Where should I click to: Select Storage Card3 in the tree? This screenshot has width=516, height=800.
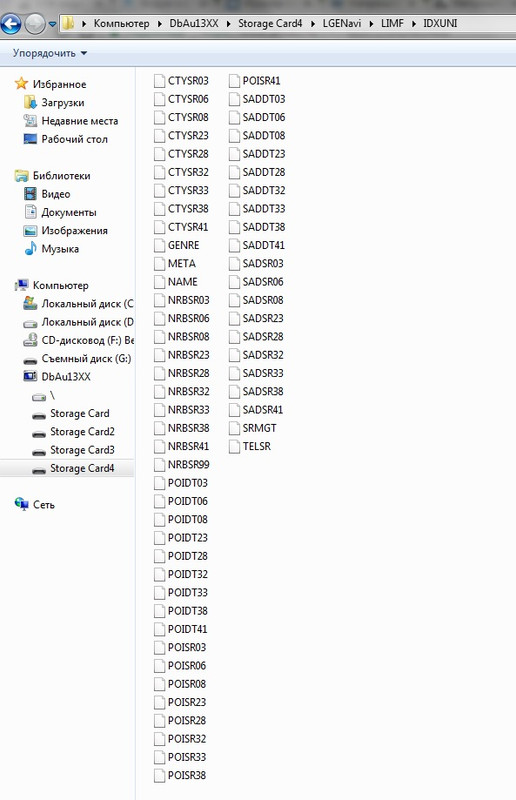click(82, 450)
